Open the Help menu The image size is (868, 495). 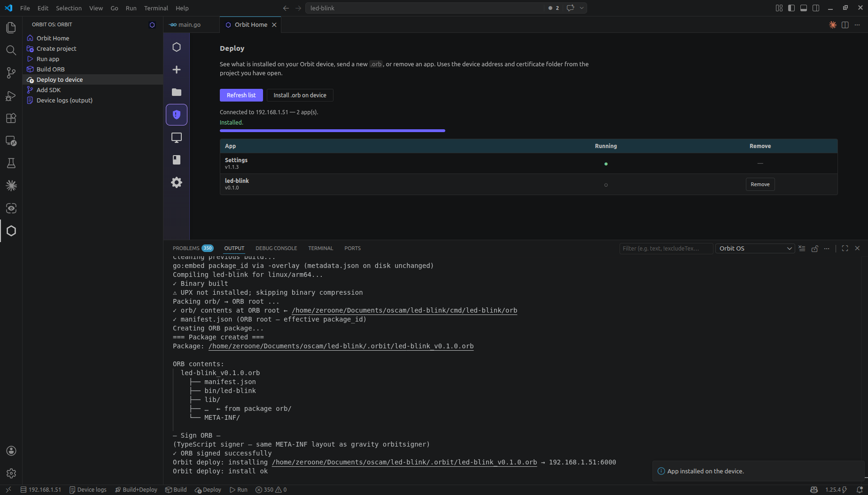[182, 8]
